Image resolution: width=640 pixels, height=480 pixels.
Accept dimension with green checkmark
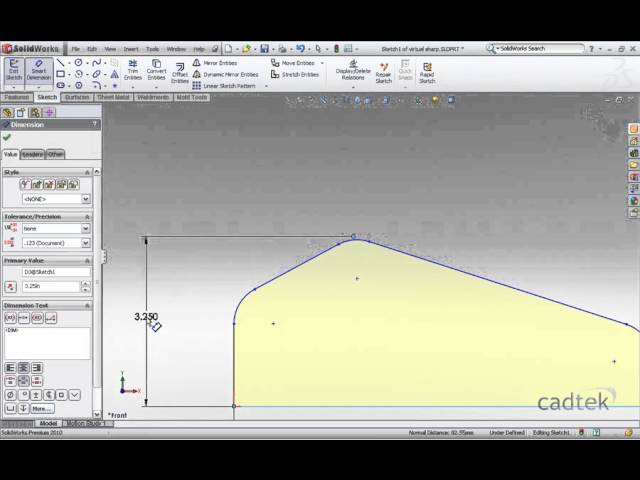(x=7, y=137)
